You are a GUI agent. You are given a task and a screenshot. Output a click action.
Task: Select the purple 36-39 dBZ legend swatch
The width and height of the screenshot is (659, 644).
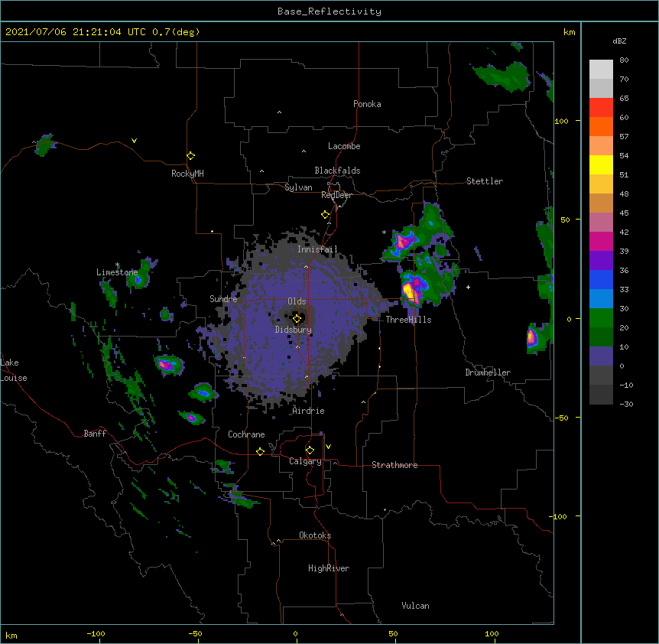tap(601, 260)
